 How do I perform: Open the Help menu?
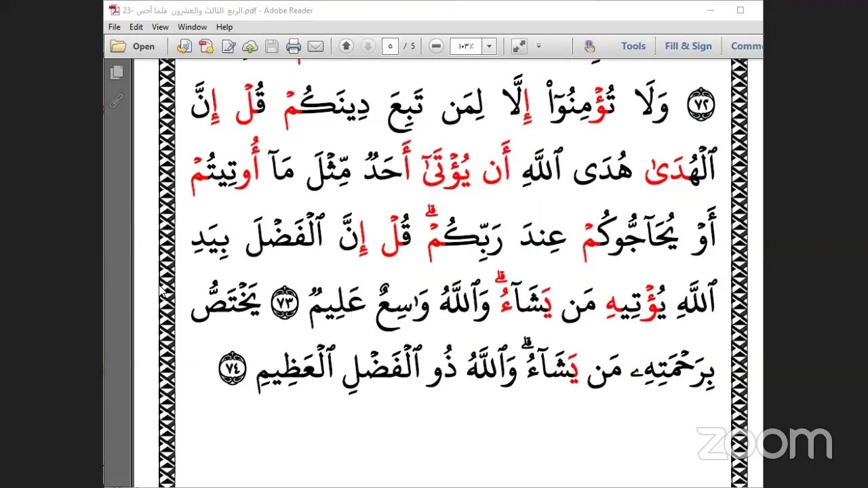click(x=224, y=27)
